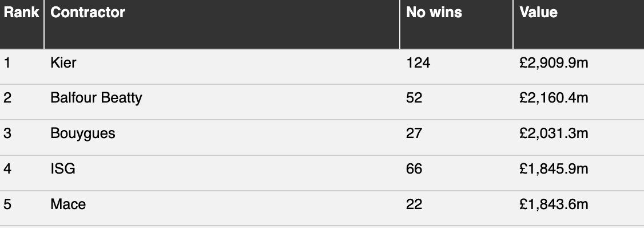The width and height of the screenshot is (644, 228).
Task: Select the Kier contractor name
Action: point(63,62)
